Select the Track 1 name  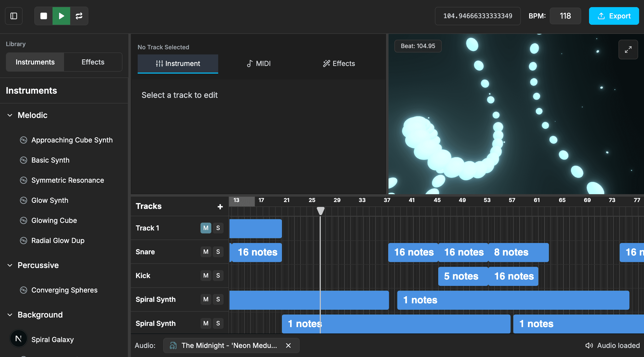coord(147,228)
